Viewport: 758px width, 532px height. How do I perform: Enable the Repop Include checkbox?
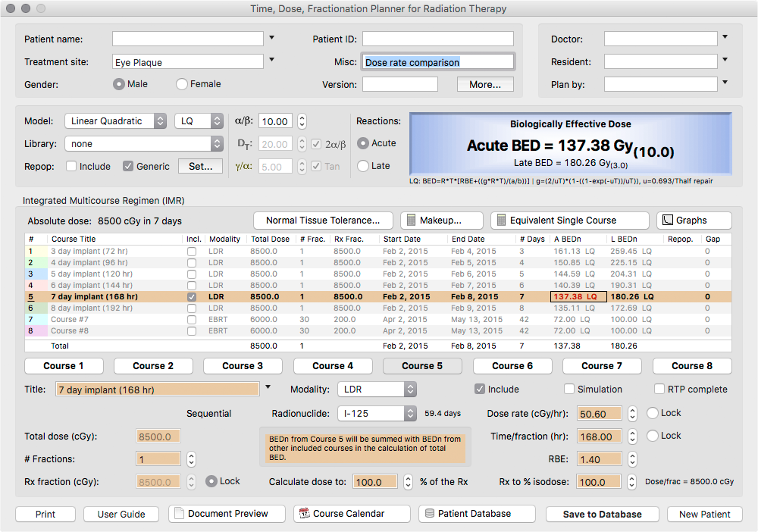(x=71, y=167)
